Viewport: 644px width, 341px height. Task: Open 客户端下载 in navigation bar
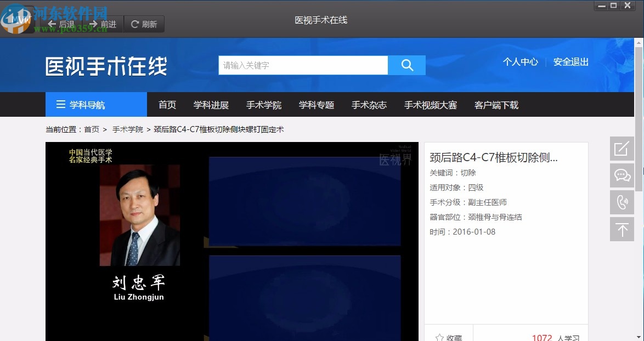tap(496, 105)
